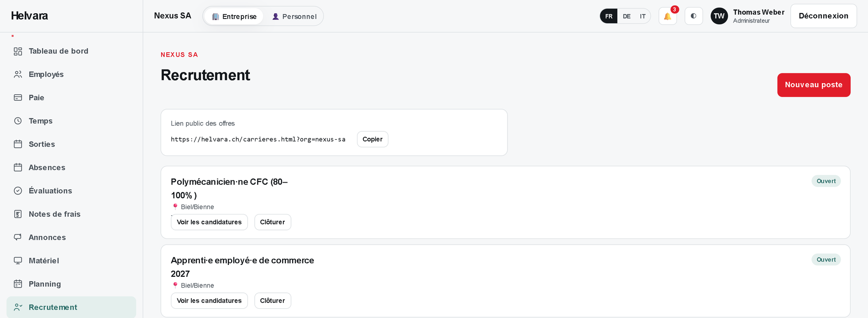Click the Employés people icon
The height and width of the screenshot is (318, 868).
point(18,74)
